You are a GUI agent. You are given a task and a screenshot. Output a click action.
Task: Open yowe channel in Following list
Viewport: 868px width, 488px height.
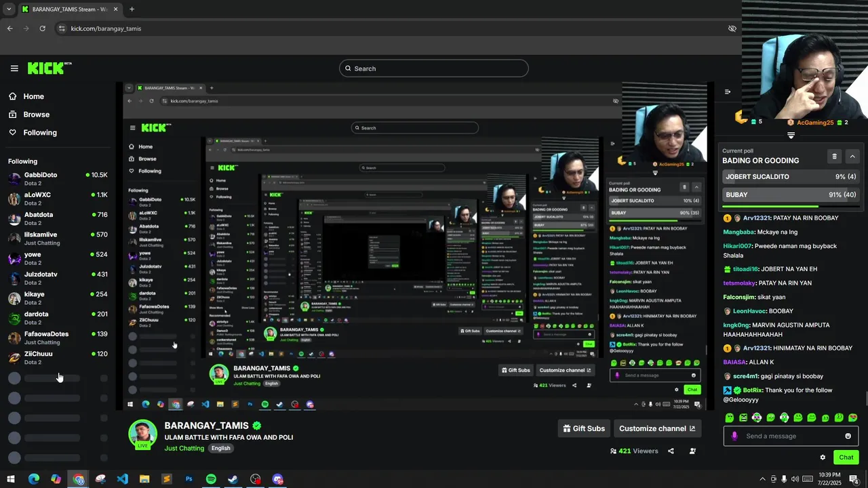58,258
